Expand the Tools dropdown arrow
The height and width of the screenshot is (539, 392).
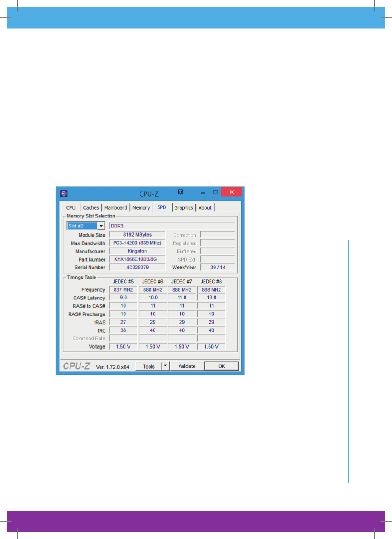pos(165,366)
